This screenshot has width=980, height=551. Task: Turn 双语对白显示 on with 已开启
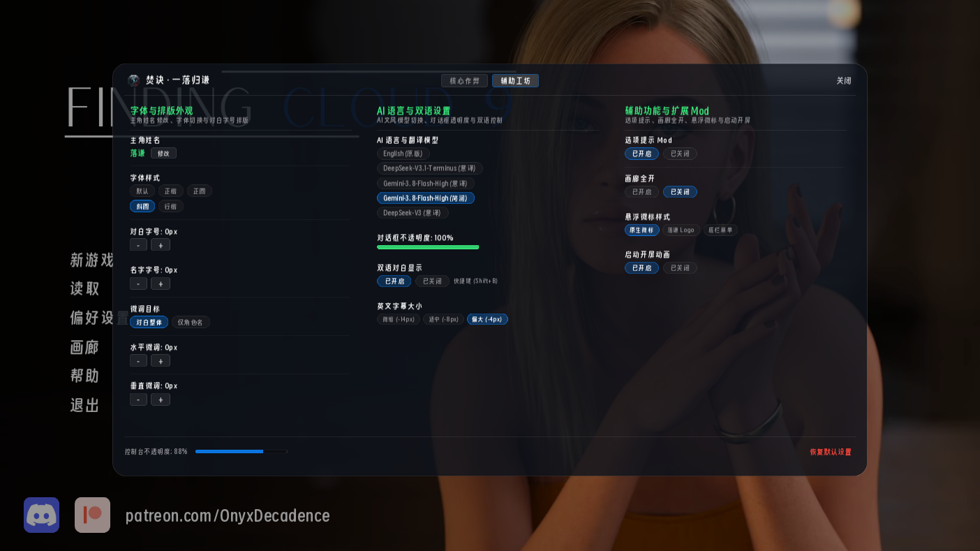(394, 281)
